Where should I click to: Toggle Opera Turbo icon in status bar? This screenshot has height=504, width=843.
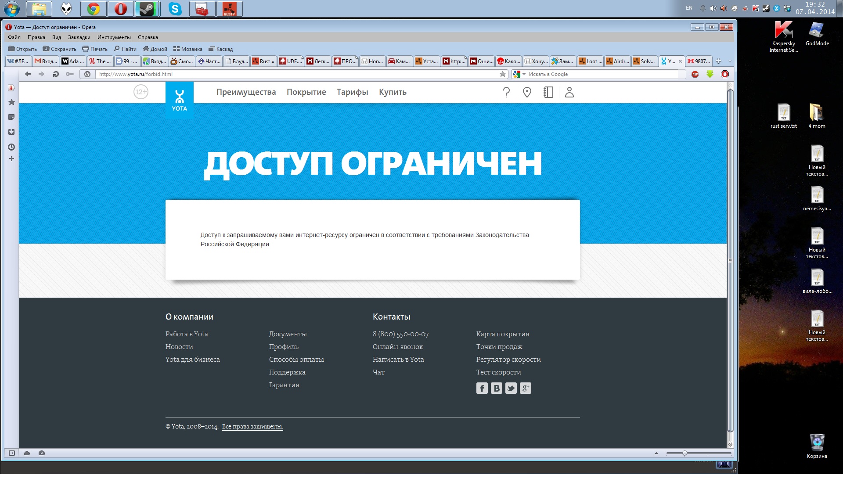42,453
